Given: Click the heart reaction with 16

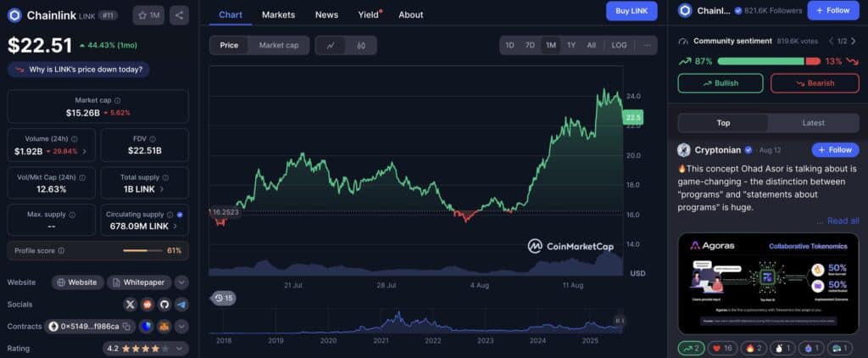Looking at the screenshot, I should [x=722, y=348].
